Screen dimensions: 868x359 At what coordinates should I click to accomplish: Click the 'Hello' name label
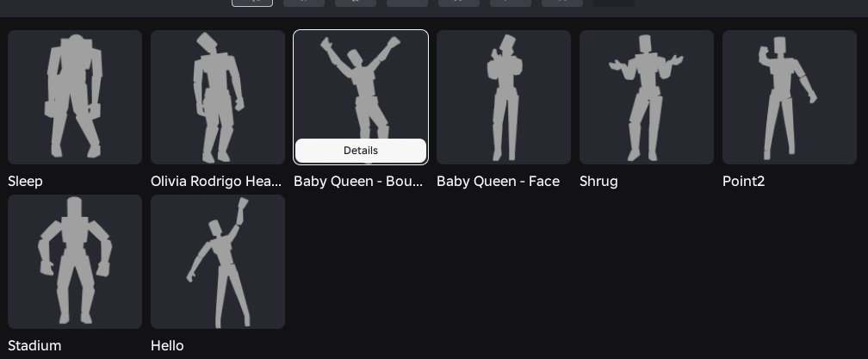pyautogui.click(x=167, y=346)
